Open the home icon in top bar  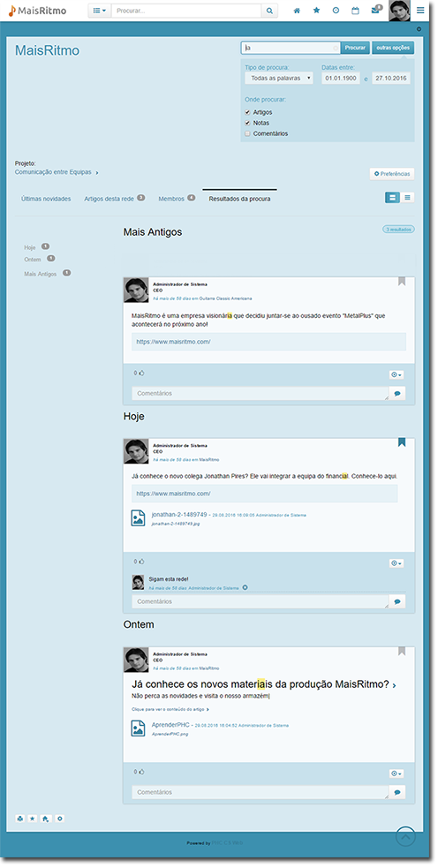(297, 11)
